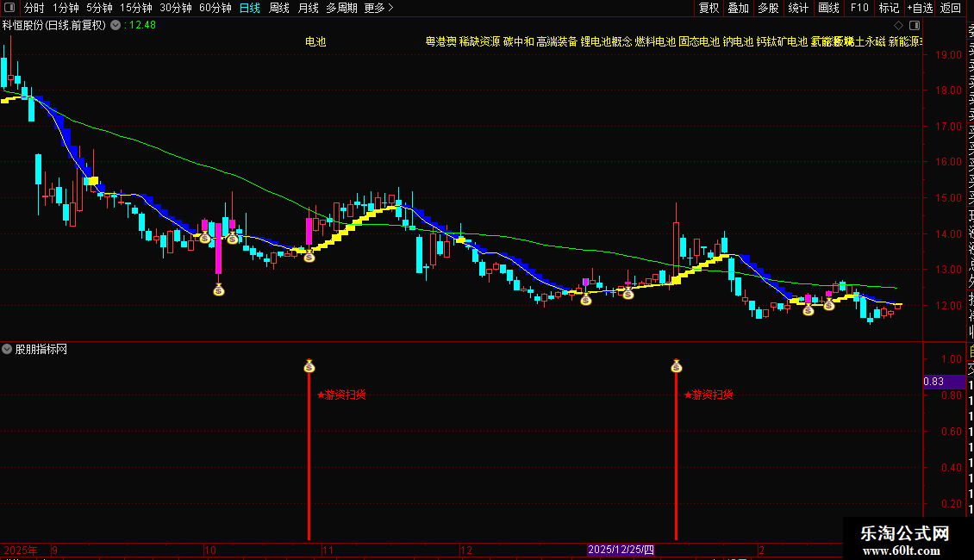Click the 锂电池概念 concept tag
The height and width of the screenshot is (560, 974).
606,41
